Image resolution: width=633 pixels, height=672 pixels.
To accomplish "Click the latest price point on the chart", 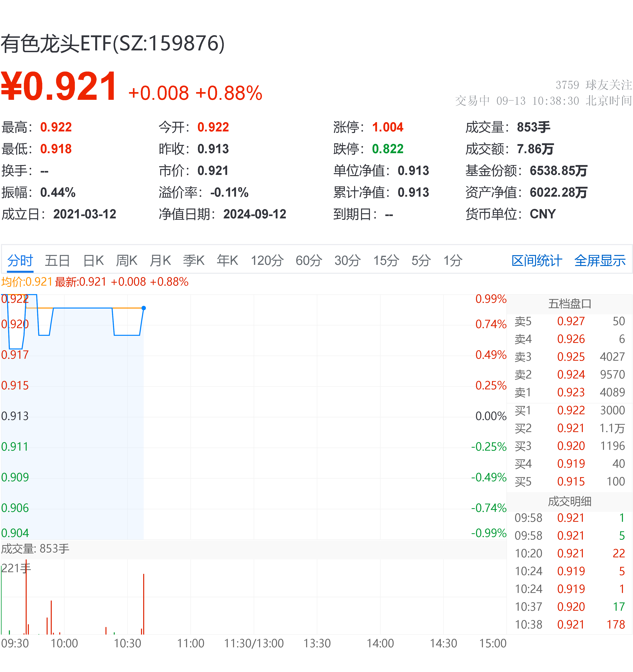I will (x=144, y=308).
